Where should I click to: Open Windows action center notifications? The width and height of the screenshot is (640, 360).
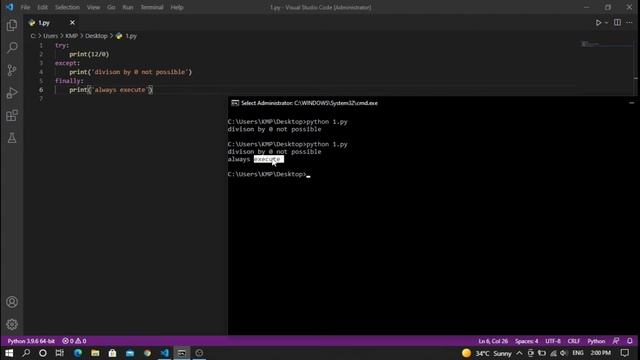(x=624, y=353)
